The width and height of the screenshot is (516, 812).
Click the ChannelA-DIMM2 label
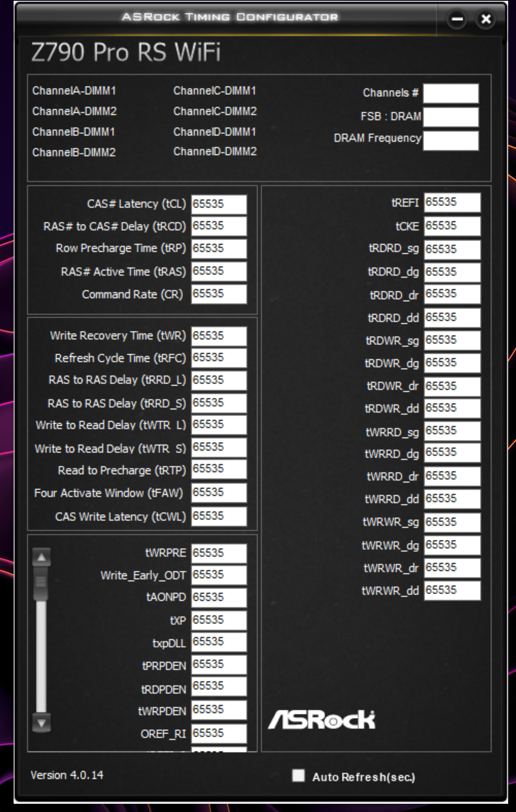coord(75,111)
